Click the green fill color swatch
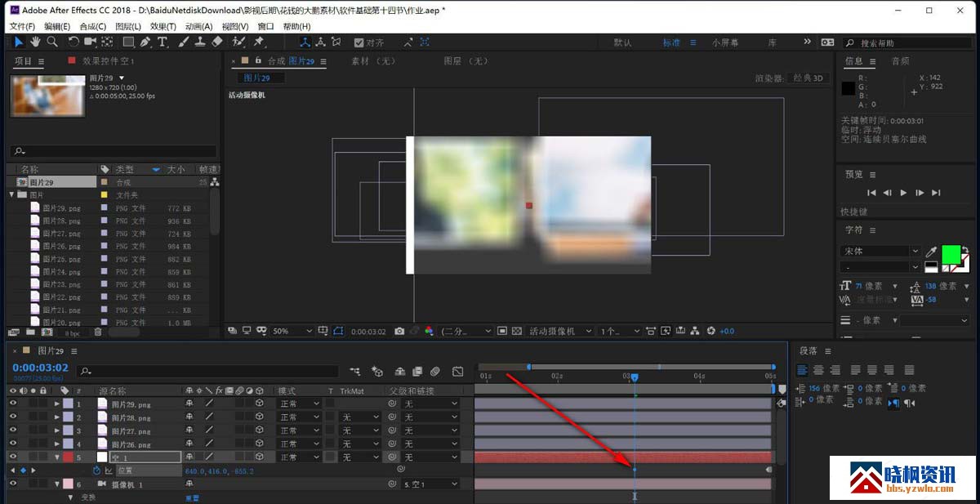Screen dimensions: 980x504 pyautogui.click(x=951, y=253)
